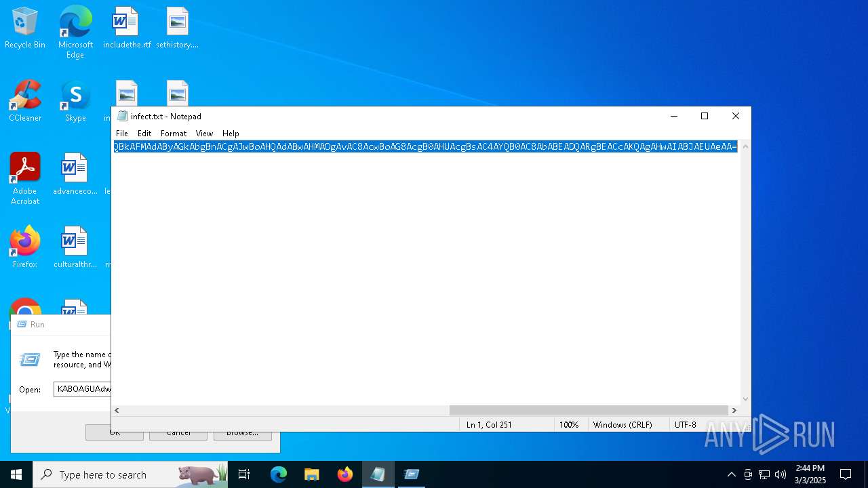Show hidden system tray icons
Viewport: 868px width, 488px height.
[x=731, y=474]
